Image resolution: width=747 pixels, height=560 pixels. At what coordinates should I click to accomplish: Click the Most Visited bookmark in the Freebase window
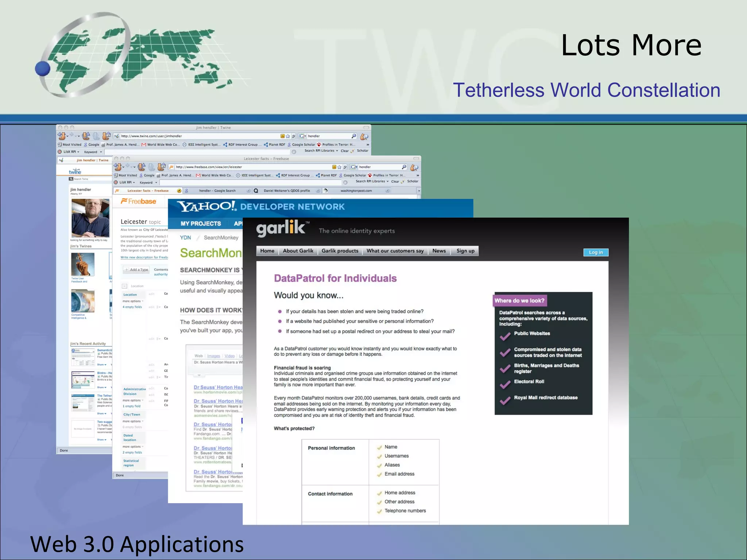(125, 175)
